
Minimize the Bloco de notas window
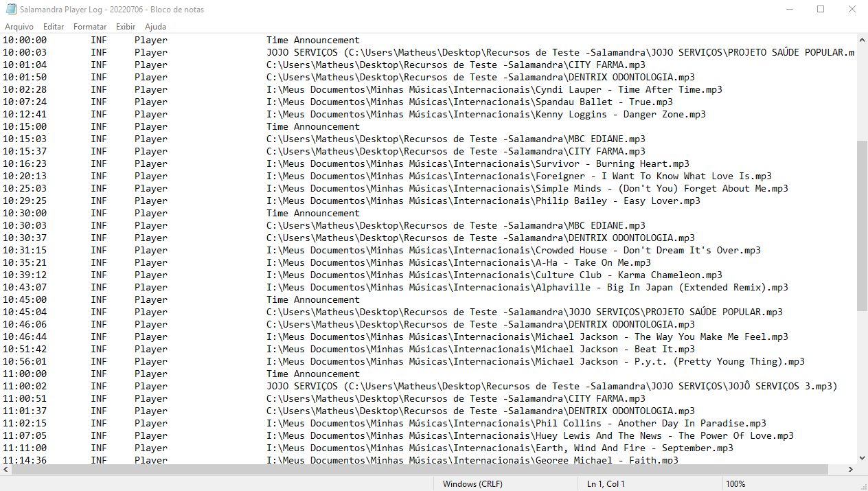[x=789, y=10]
